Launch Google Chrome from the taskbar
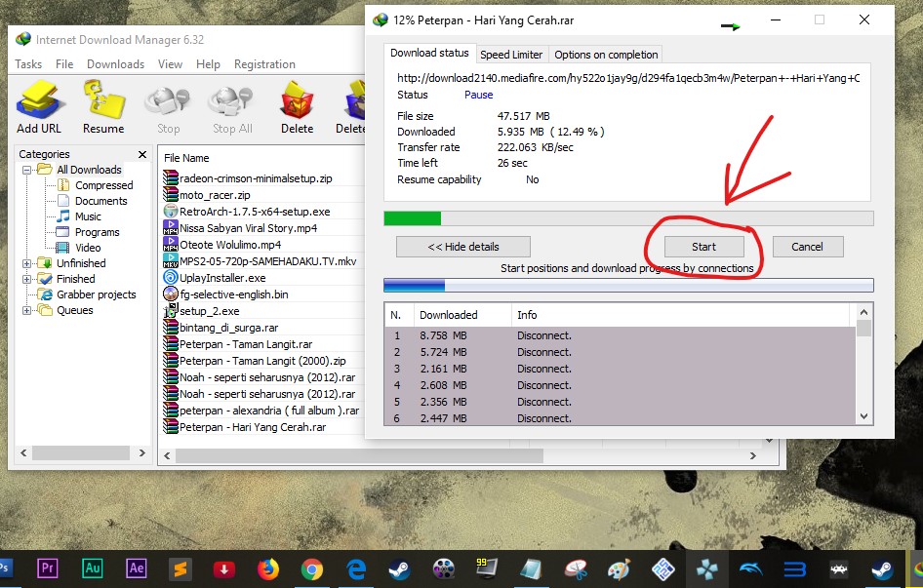This screenshot has width=923, height=588. [x=312, y=569]
